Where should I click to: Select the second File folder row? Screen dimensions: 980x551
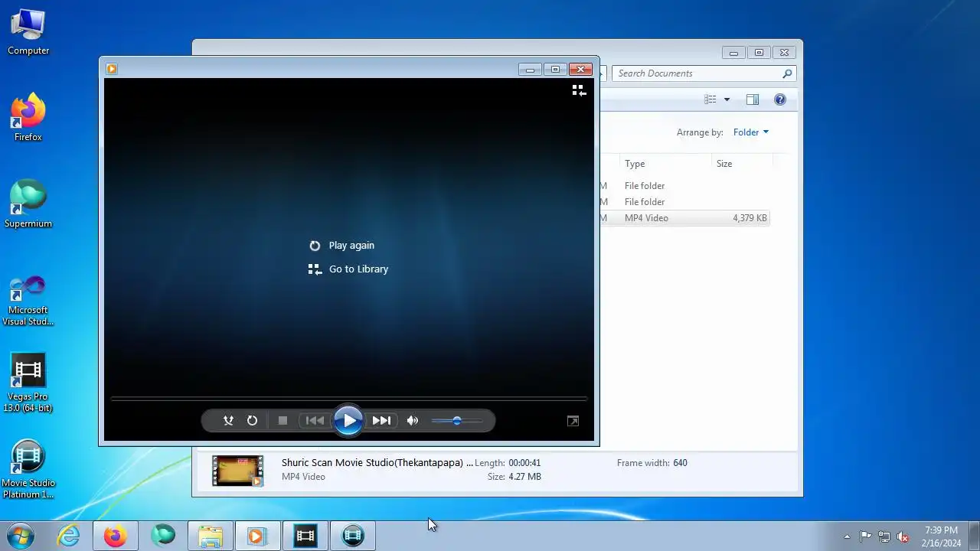[x=684, y=202]
